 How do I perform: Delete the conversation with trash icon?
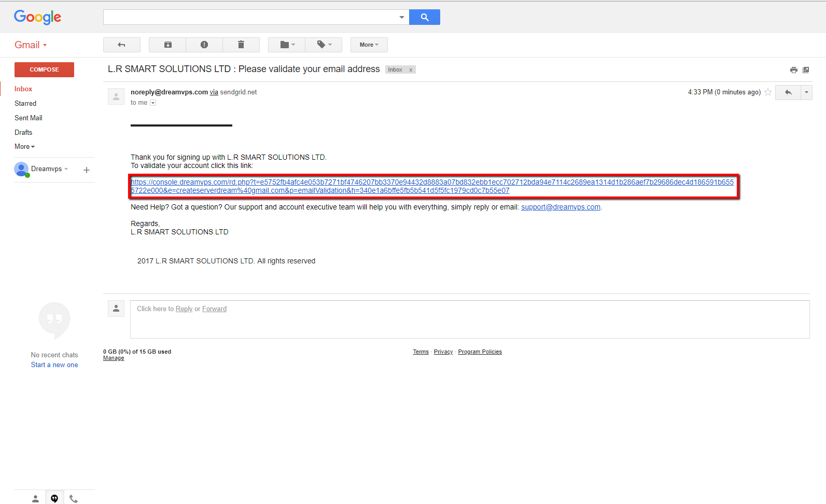(241, 45)
